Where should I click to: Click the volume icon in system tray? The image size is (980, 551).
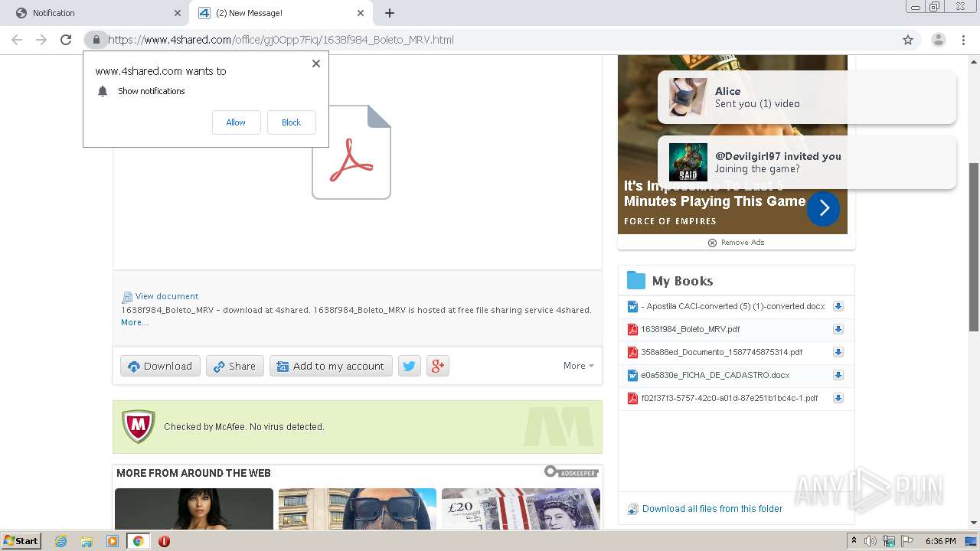tap(871, 541)
